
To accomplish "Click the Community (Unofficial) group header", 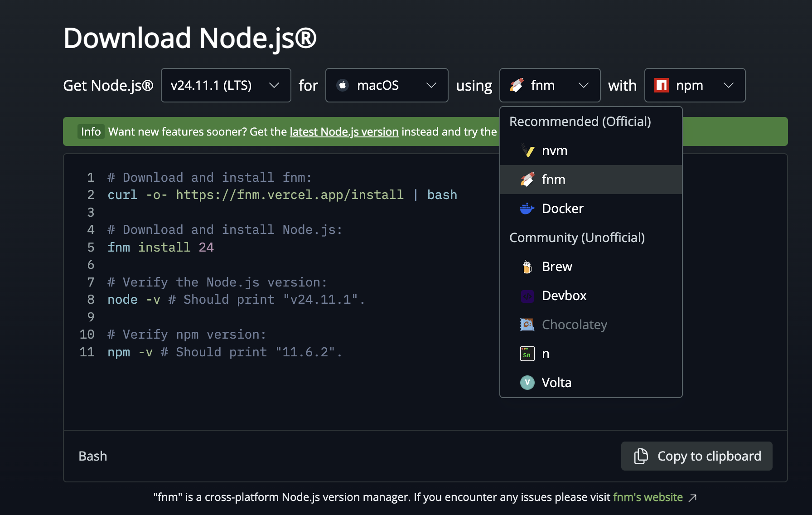I will pos(577,238).
